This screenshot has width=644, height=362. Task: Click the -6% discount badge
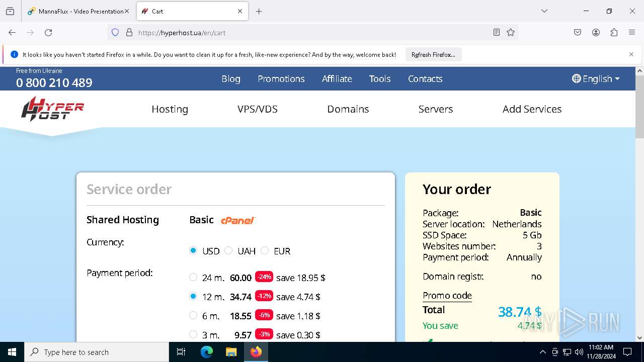tap(264, 315)
